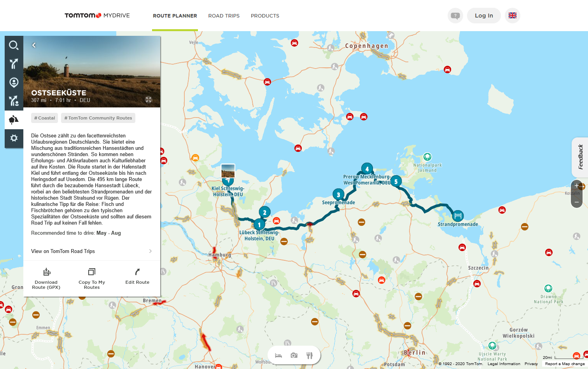Open the language selector flag
Image resolution: width=588 pixels, height=369 pixels.
(512, 16)
